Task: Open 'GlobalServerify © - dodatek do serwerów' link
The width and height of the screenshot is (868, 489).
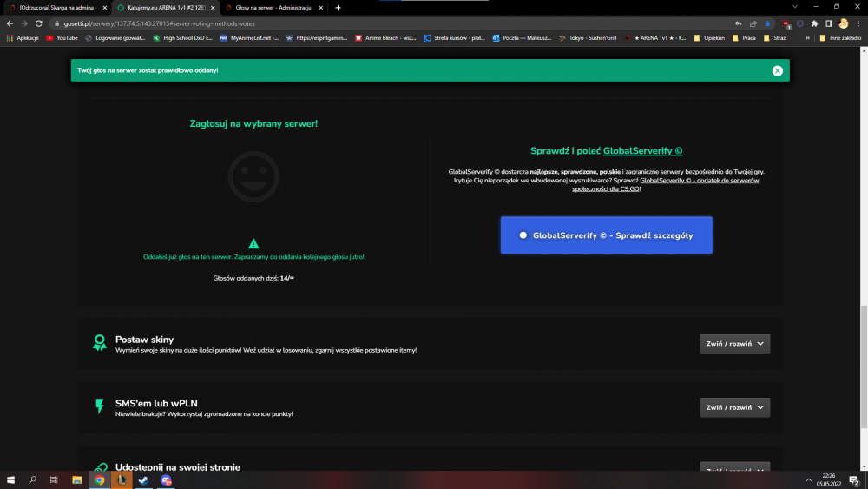Action: 666,184
